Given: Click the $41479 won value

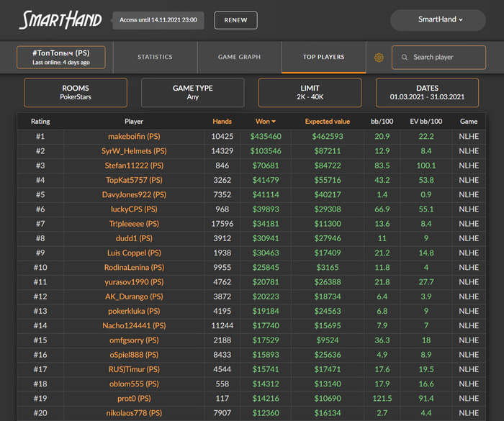Looking at the screenshot, I should [x=266, y=180].
